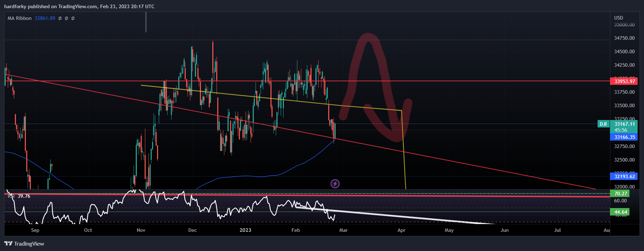Click the 2023 label on time axis
Image resolution: width=644 pixels, height=251 pixels.
(245, 230)
